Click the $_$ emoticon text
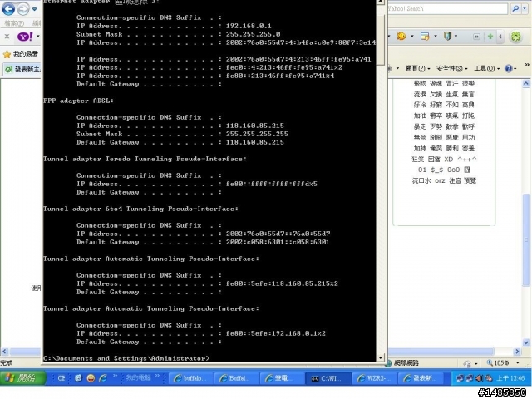 coord(437,170)
